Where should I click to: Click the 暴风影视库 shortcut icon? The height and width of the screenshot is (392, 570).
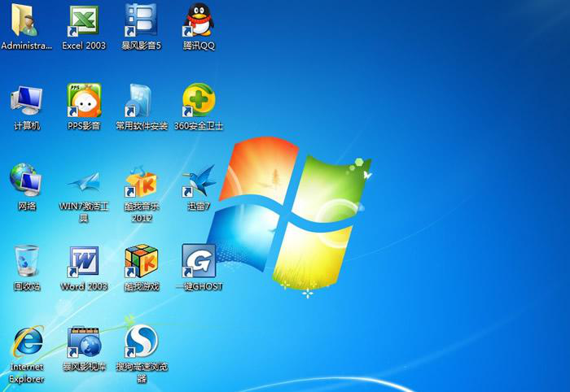pos(84,342)
